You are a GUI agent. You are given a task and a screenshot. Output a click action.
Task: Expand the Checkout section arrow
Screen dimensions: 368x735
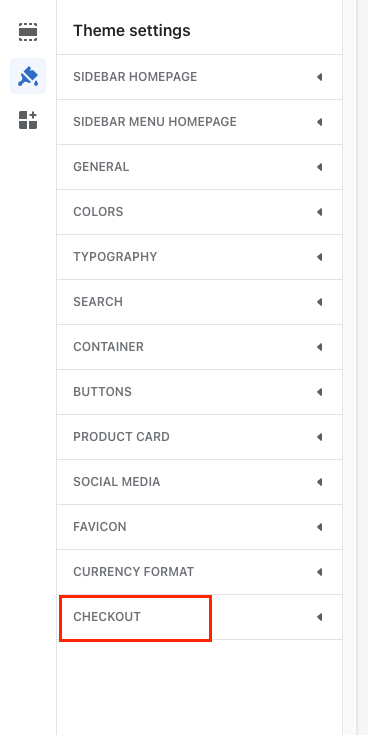click(x=320, y=617)
